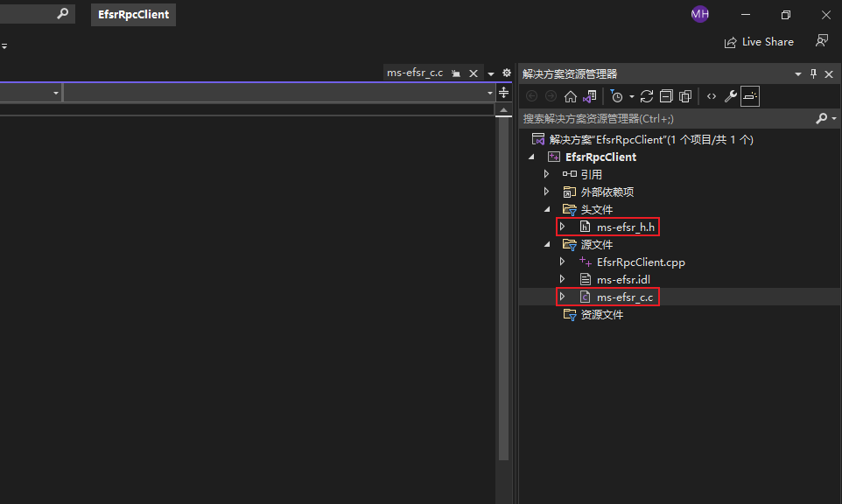Open Solution Explorer window position dropdown
Image resolution: width=842 pixels, height=504 pixels.
798,74
